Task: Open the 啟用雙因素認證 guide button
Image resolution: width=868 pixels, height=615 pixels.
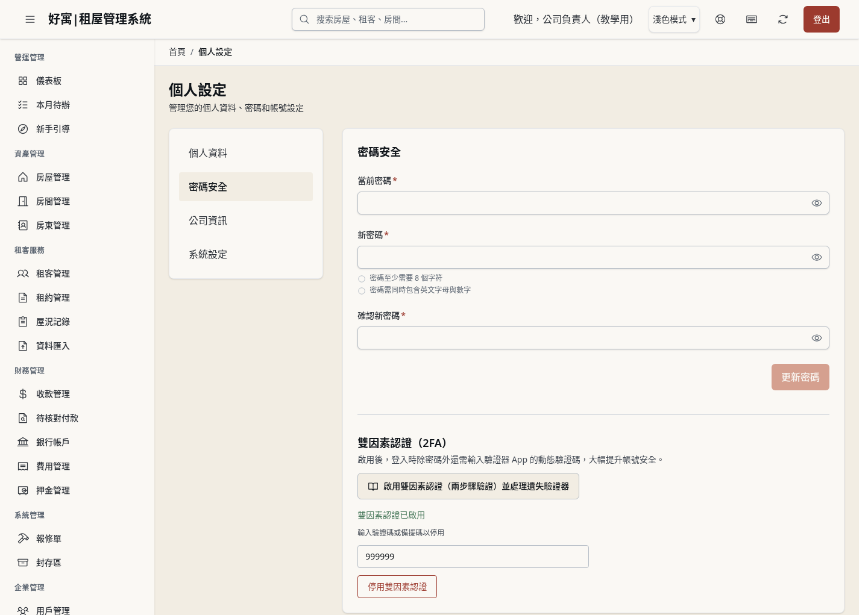Action: click(468, 486)
